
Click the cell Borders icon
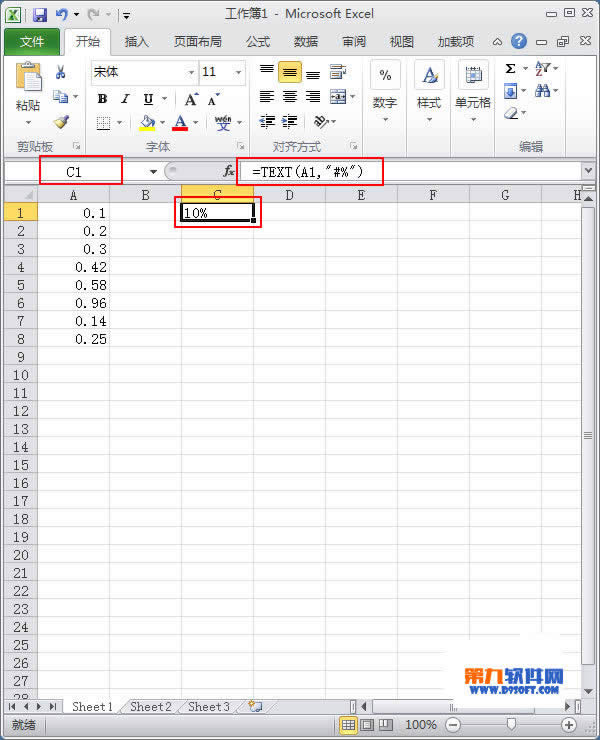pyautogui.click(x=103, y=123)
